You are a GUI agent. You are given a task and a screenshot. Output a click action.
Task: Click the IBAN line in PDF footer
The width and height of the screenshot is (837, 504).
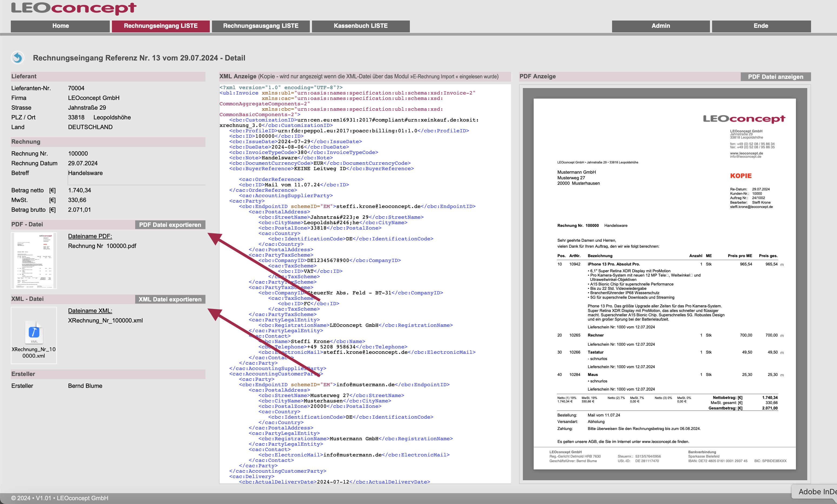tap(718, 461)
